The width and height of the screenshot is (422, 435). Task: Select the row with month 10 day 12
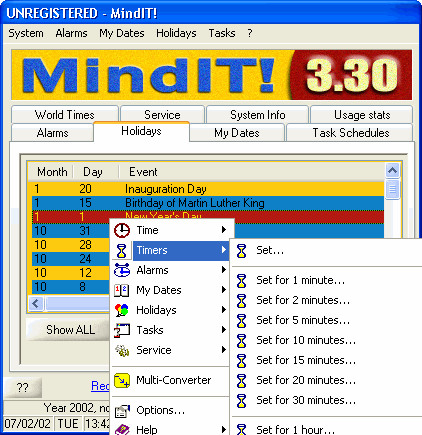click(70, 273)
